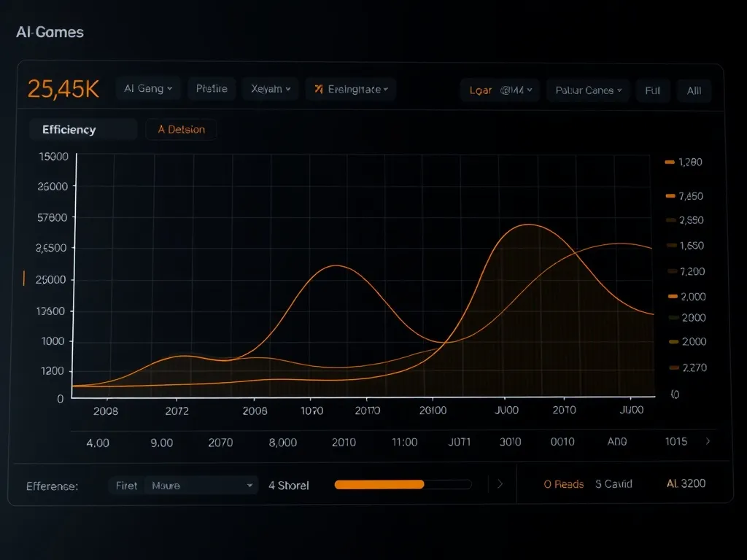Toggle the orange 2,000 legend entry
The height and width of the screenshot is (560, 747).
(x=687, y=297)
